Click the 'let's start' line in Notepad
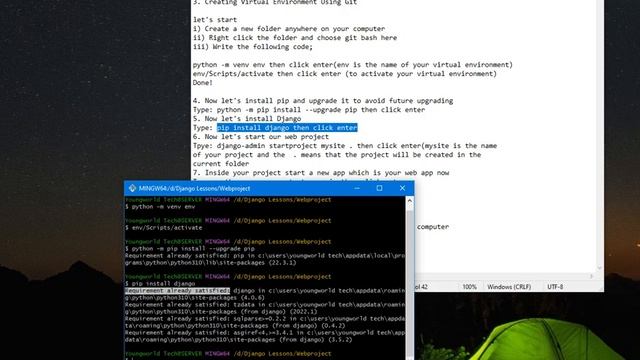This screenshot has height=360, width=640. point(215,20)
